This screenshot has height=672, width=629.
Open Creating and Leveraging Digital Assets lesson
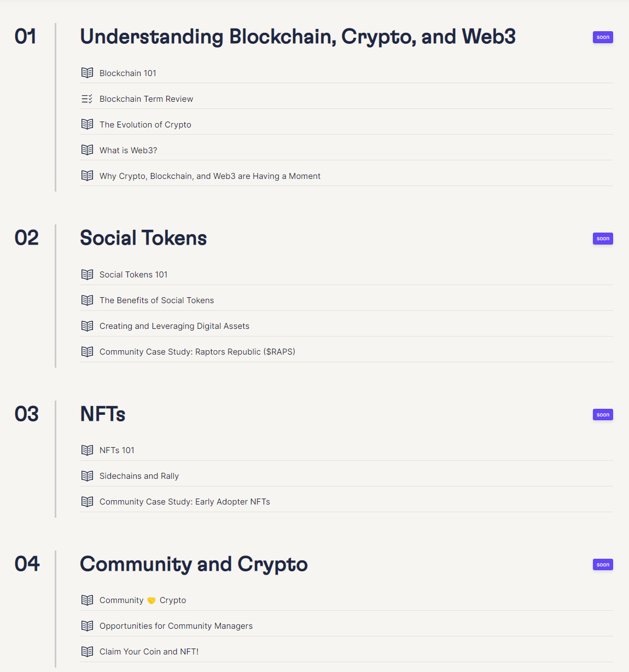point(346,326)
